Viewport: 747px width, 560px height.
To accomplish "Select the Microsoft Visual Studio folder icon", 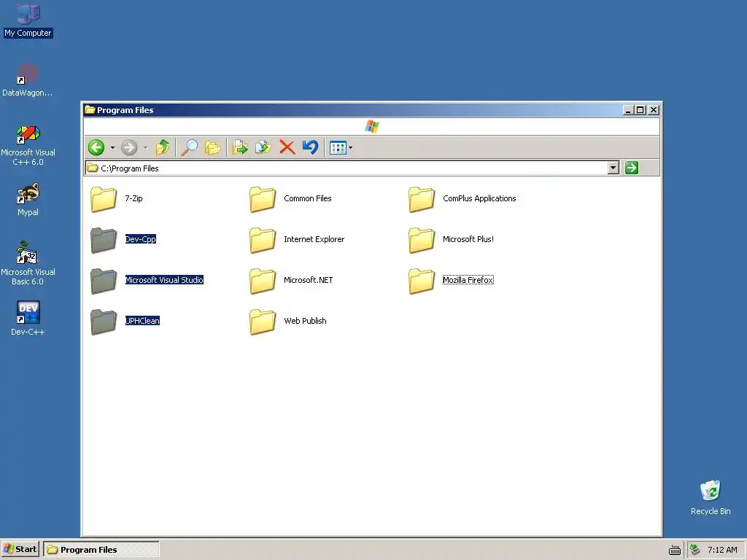I will pyautogui.click(x=104, y=281).
